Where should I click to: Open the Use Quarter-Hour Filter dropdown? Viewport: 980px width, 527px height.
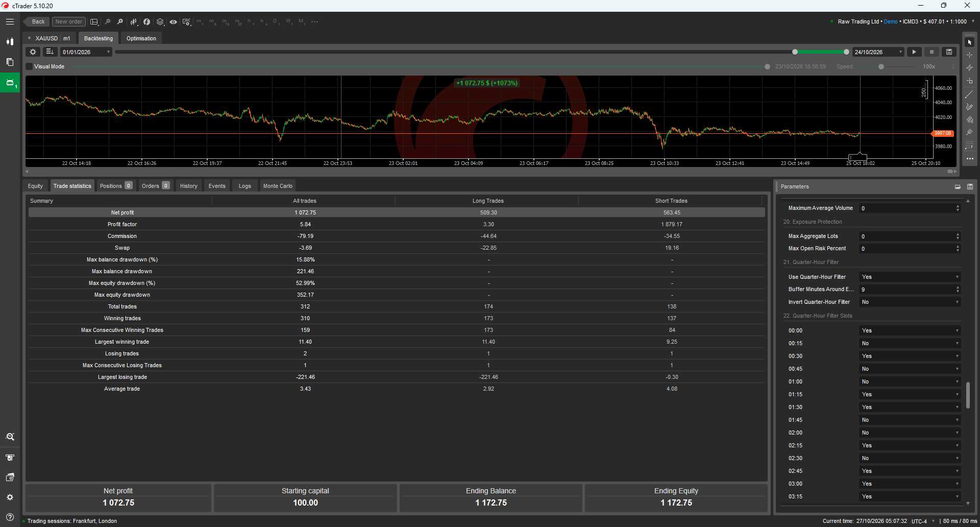pos(910,277)
